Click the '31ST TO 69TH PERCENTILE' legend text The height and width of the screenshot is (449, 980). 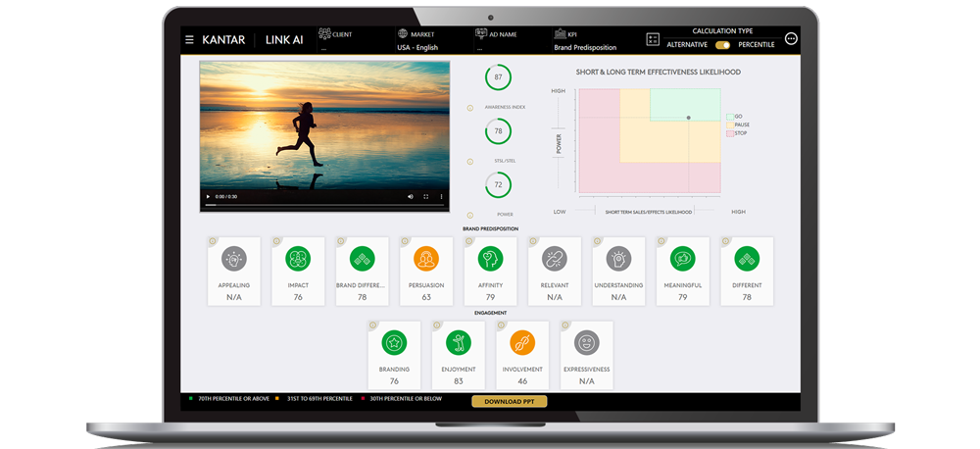pyautogui.click(x=319, y=398)
